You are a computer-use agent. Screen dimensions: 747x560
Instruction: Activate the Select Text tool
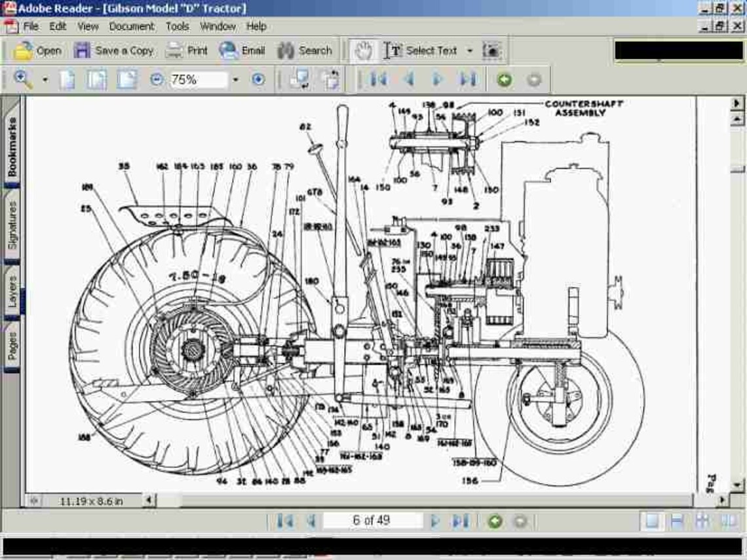click(x=419, y=50)
